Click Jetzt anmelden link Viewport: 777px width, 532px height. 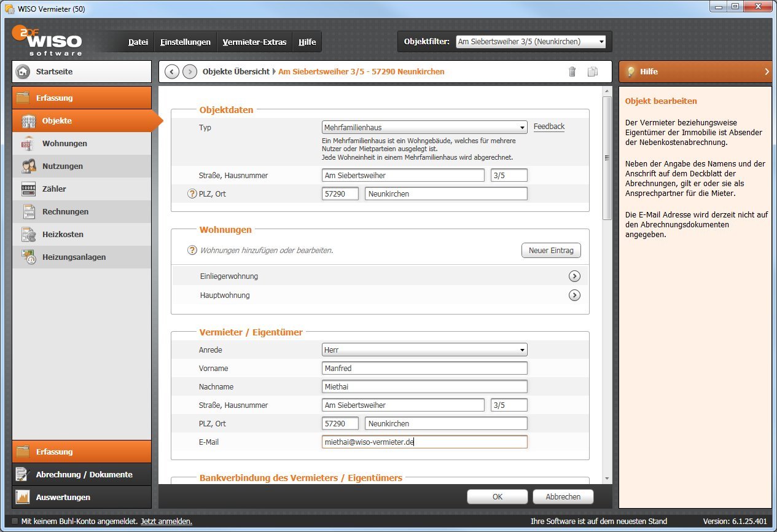click(x=166, y=521)
